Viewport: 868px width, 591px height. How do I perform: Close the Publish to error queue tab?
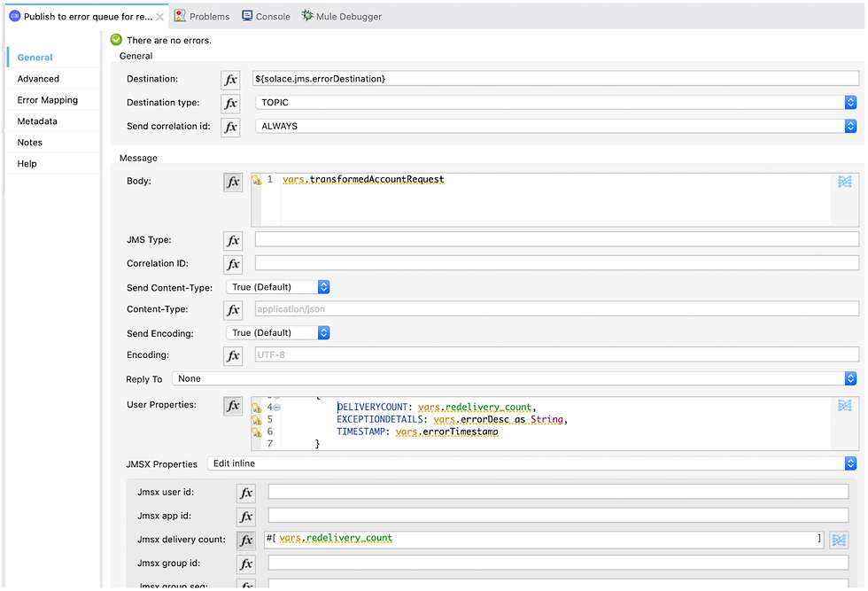tap(160, 17)
